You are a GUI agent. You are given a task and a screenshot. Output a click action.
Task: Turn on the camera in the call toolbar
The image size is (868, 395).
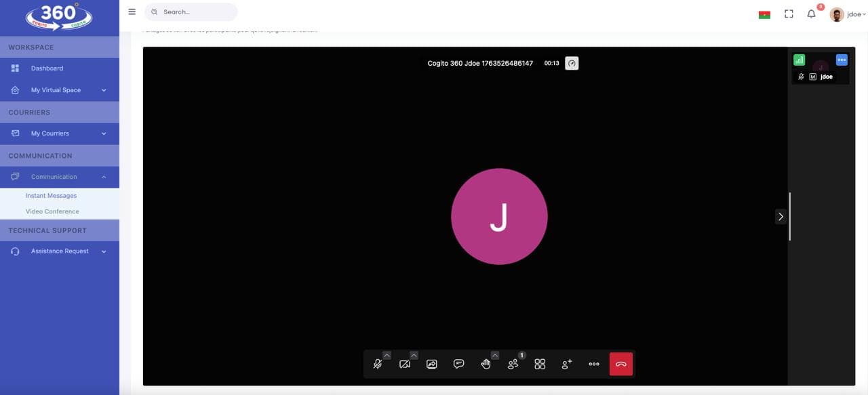[x=405, y=365]
